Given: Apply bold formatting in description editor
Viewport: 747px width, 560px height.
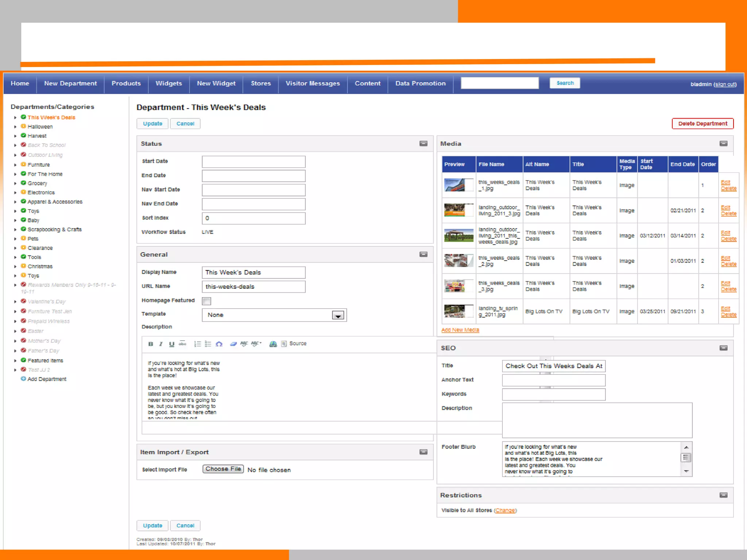Looking at the screenshot, I should pyautogui.click(x=151, y=344).
